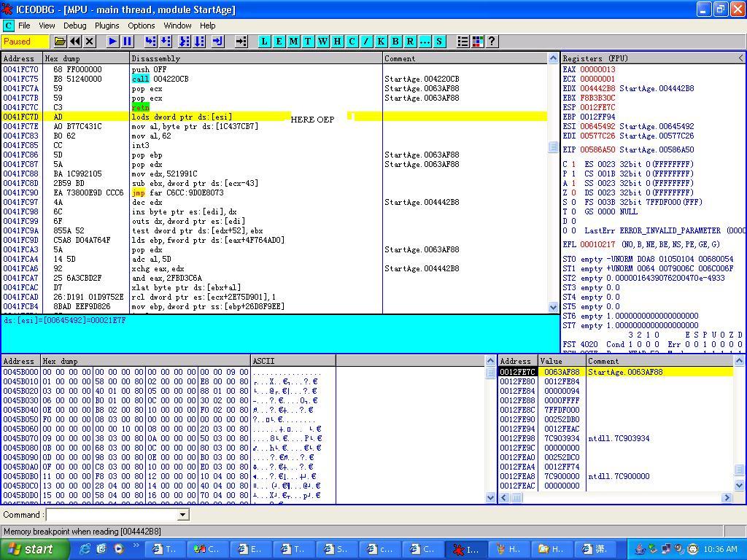
Task: Open the Appearance colors grid icon
Action: [477, 42]
